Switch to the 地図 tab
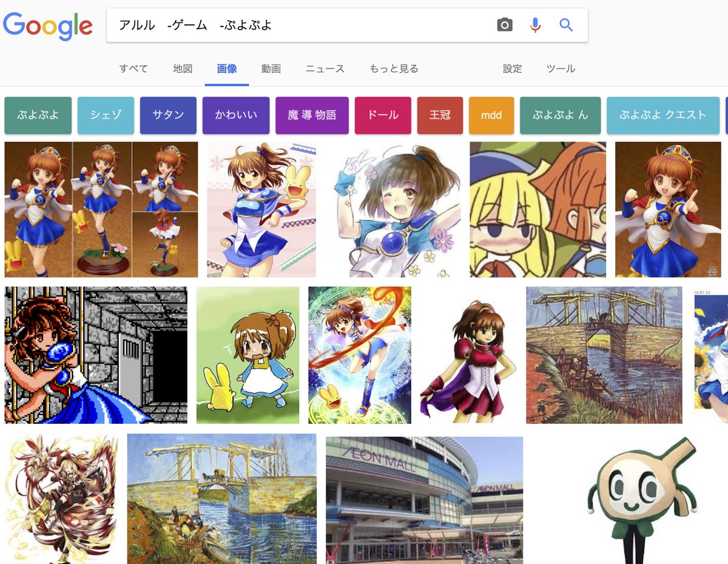This screenshot has width=728, height=564. [x=183, y=69]
